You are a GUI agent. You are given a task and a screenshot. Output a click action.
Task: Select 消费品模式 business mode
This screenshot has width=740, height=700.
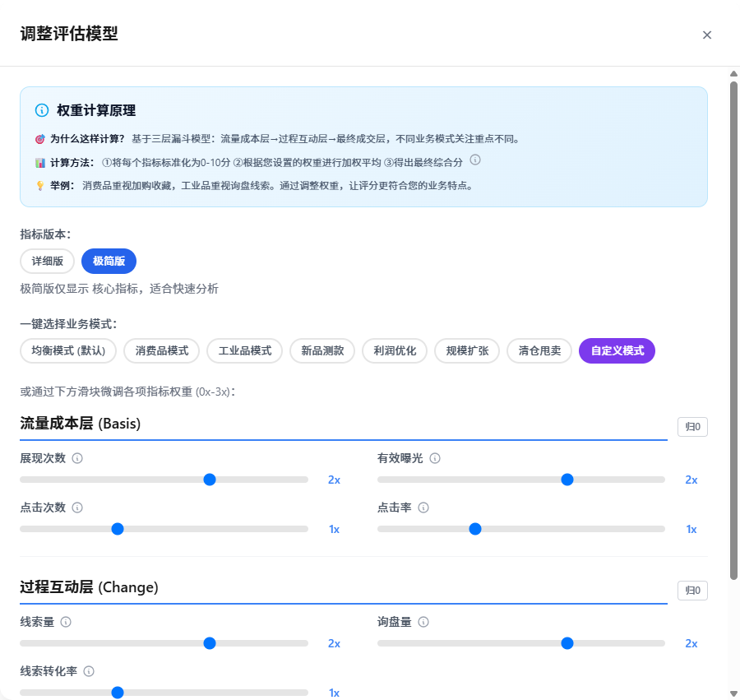162,350
